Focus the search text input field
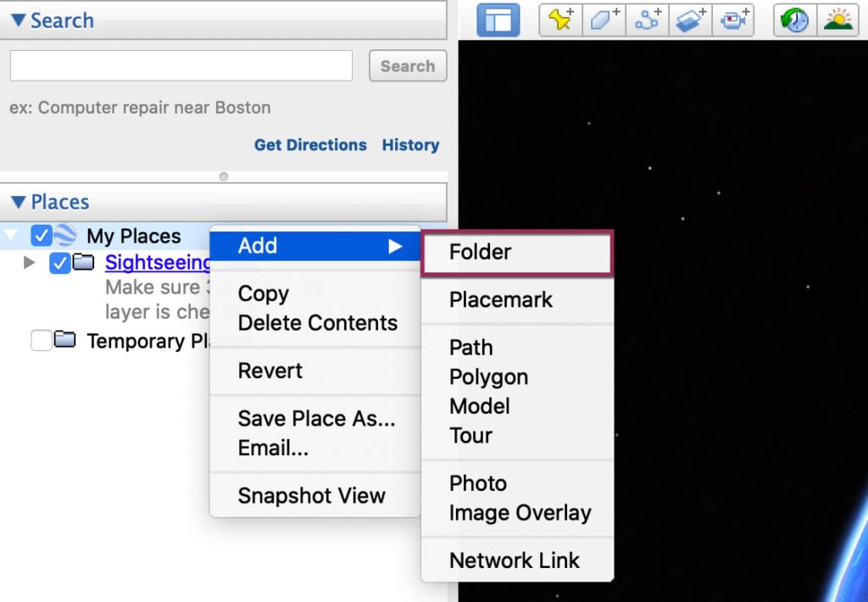 181,66
